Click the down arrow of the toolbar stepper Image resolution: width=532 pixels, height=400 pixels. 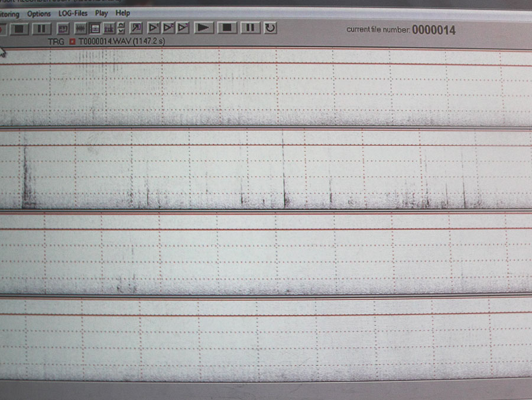click(x=121, y=31)
